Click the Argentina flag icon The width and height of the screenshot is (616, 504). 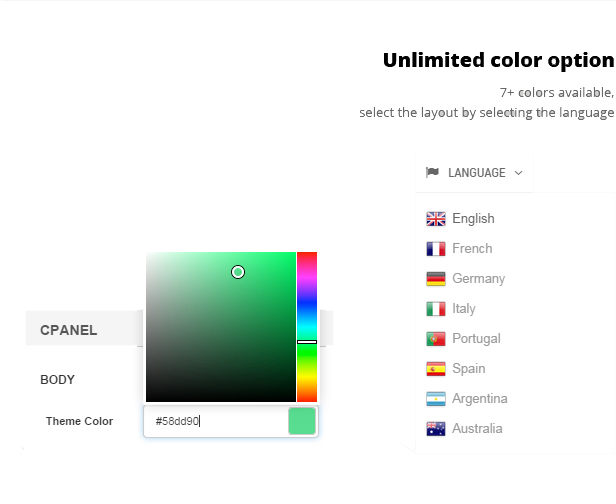(x=436, y=399)
